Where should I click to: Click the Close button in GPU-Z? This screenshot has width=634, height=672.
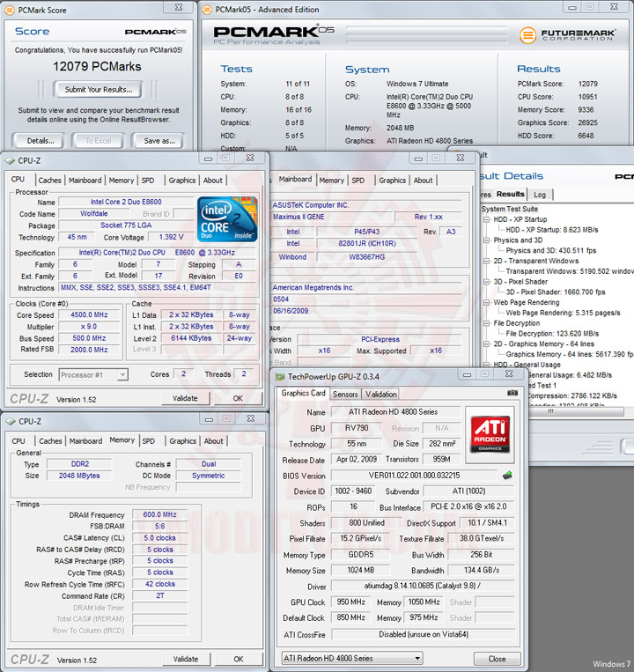point(497,659)
